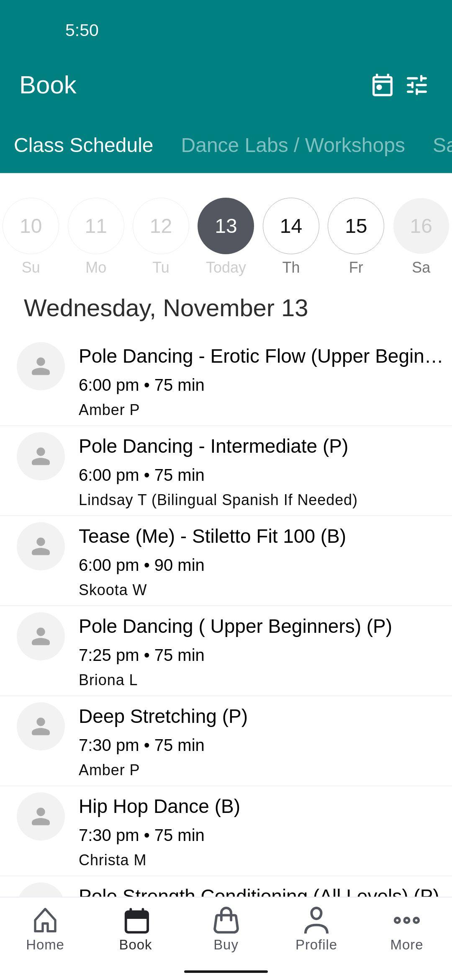452x980 pixels.
Task: Tap the Buy shopping bag icon
Action: tap(226, 920)
